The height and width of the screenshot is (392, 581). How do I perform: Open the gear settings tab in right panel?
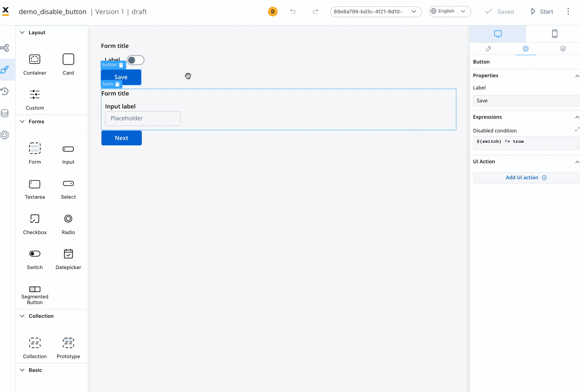coord(525,49)
